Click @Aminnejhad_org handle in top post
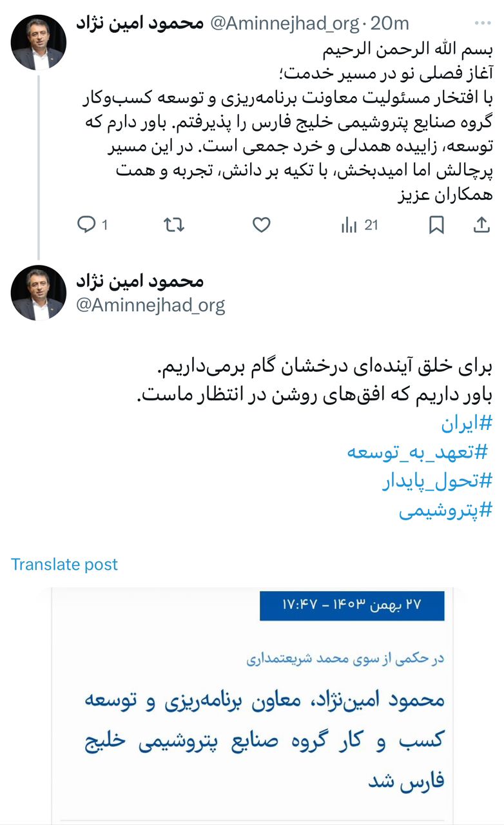The width and height of the screenshot is (504, 825). [284, 24]
